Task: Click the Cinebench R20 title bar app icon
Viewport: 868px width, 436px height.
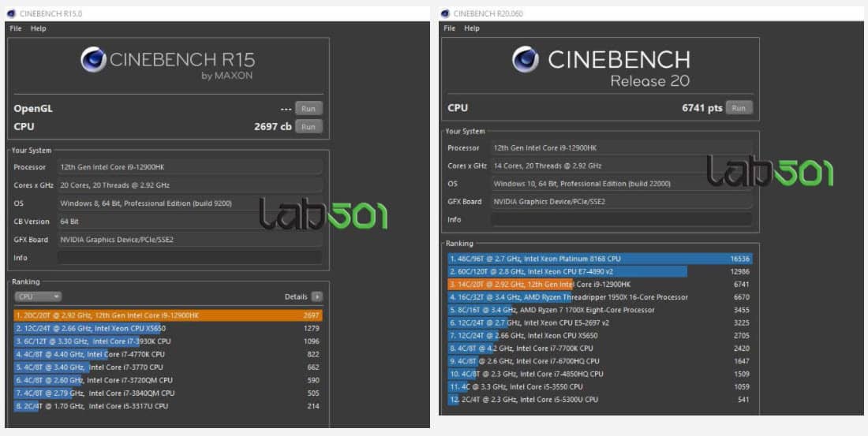Action: (446, 14)
